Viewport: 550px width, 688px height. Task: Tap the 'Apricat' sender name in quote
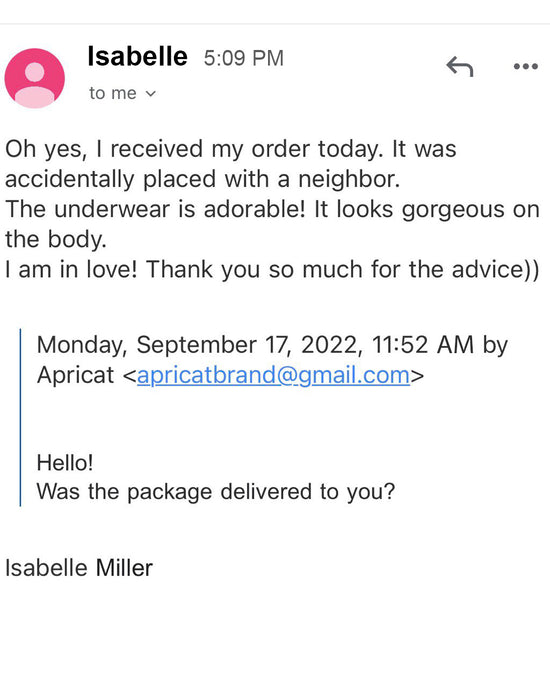(75, 375)
